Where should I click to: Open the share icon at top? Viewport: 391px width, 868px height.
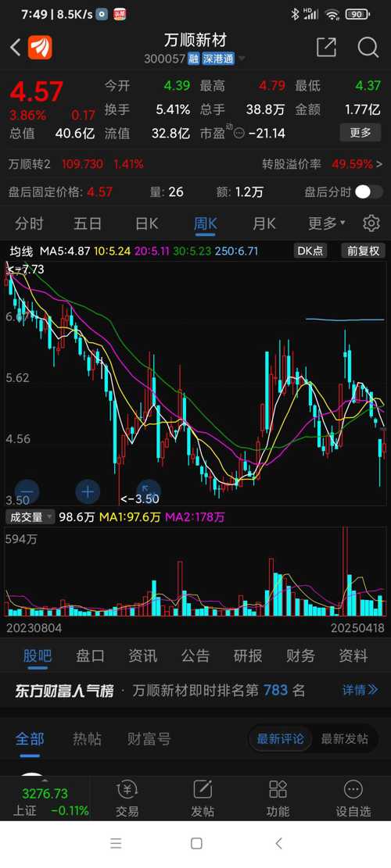pos(326,48)
